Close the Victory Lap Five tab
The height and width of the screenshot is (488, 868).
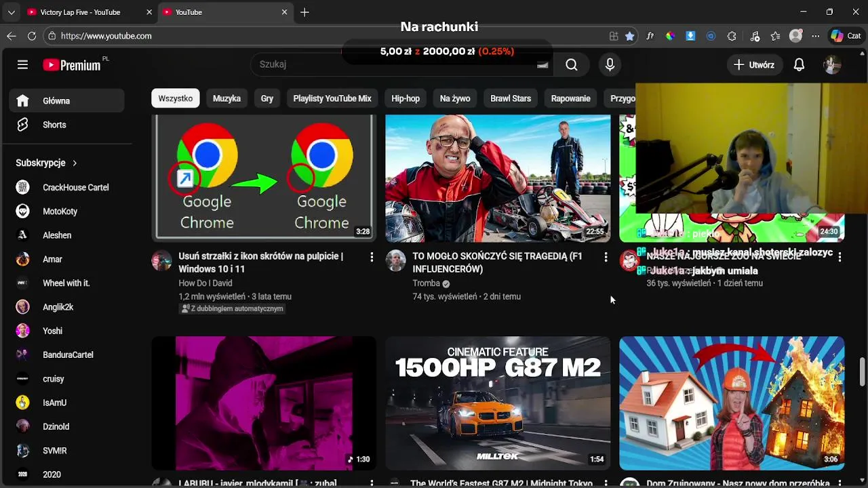pos(149,12)
